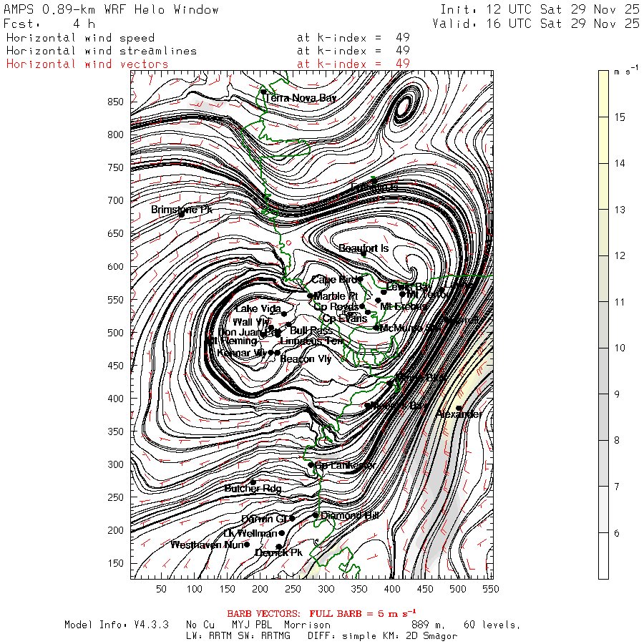This screenshot has height=644, width=644.
Task: Click the Terra Nova Bay station label
Action: pos(301,98)
